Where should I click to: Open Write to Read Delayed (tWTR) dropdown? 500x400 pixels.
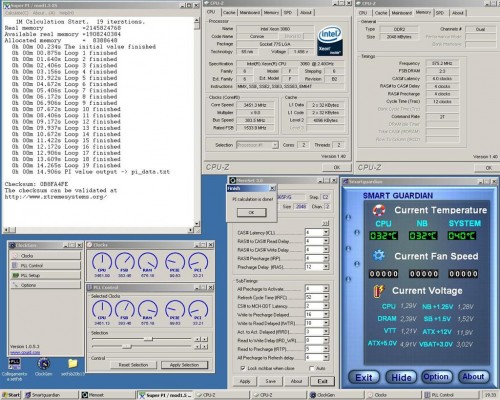(x=326, y=323)
